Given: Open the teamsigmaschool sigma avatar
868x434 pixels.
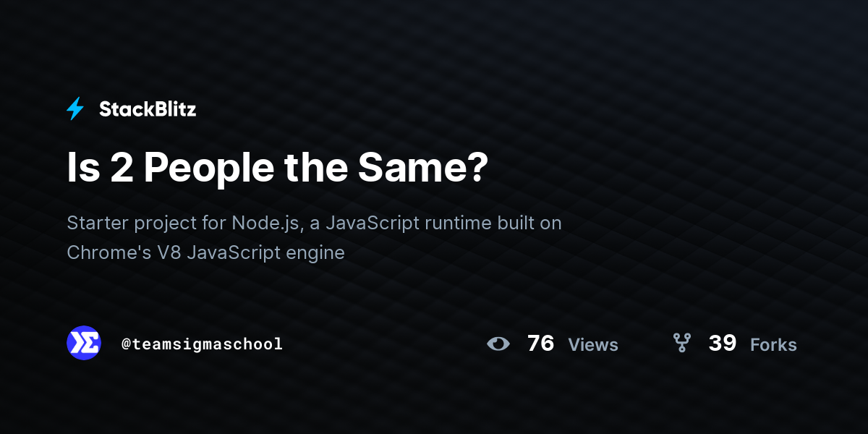Looking at the screenshot, I should pos(84,343).
